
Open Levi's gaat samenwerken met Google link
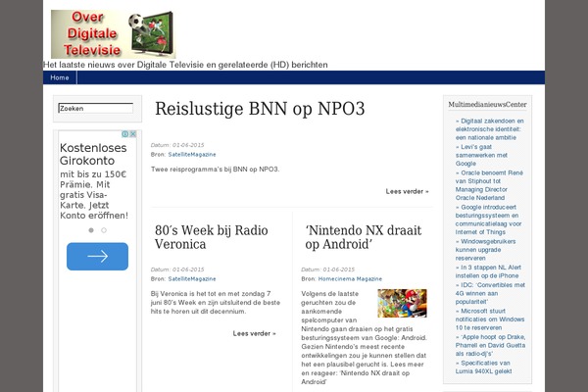(x=481, y=155)
